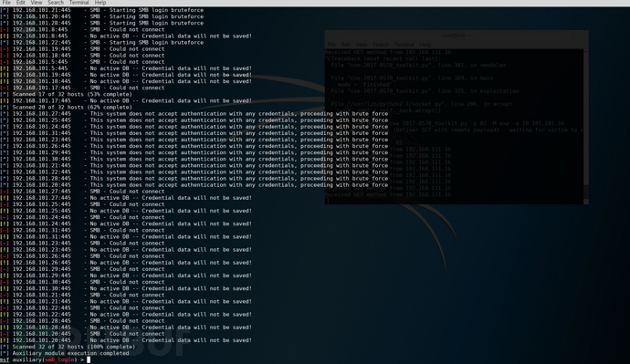Click the 'Auxiliary module execution completed' line
The height and width of the screenshot is (364, 630).
tap(70, 353)
